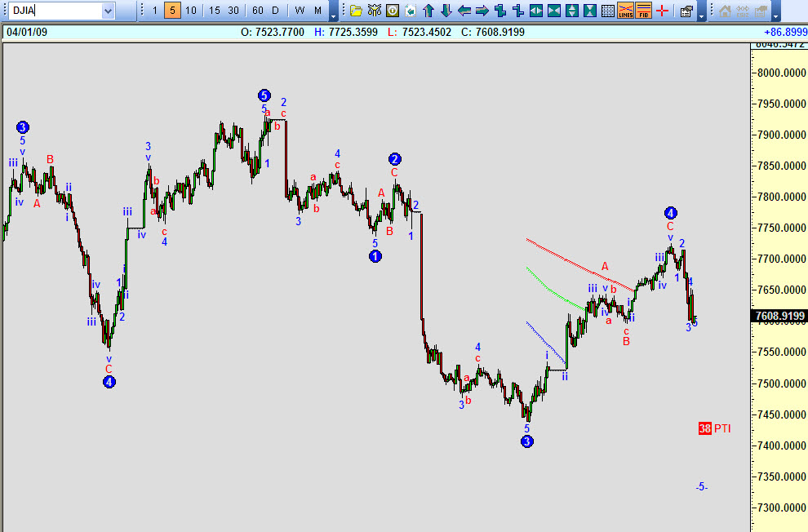This screenshot has height=532, width=808.
Task: Switch to the 15-minute timeframe
Action: pos(215,11)
